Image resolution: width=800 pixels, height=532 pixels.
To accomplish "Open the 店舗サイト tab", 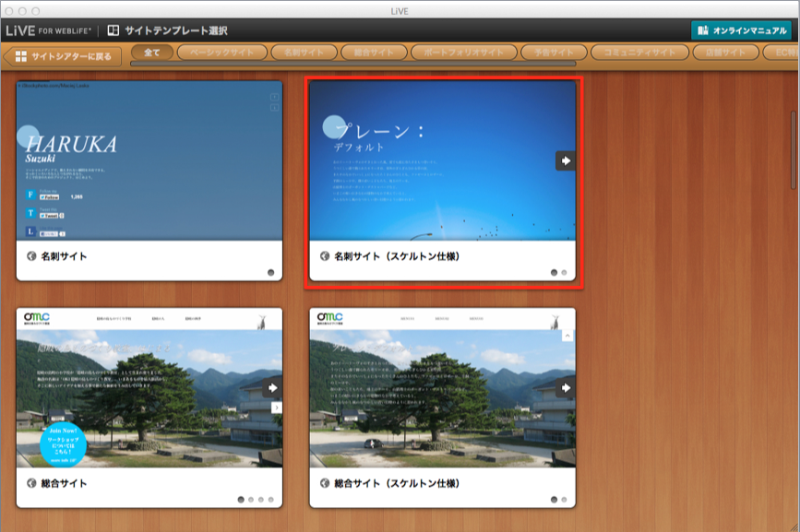I will (725, 53).
